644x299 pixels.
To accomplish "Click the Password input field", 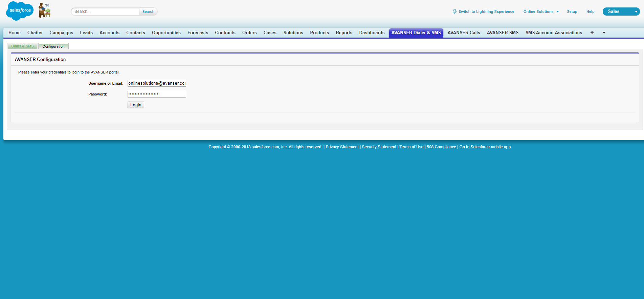I will tap(157, 94).
